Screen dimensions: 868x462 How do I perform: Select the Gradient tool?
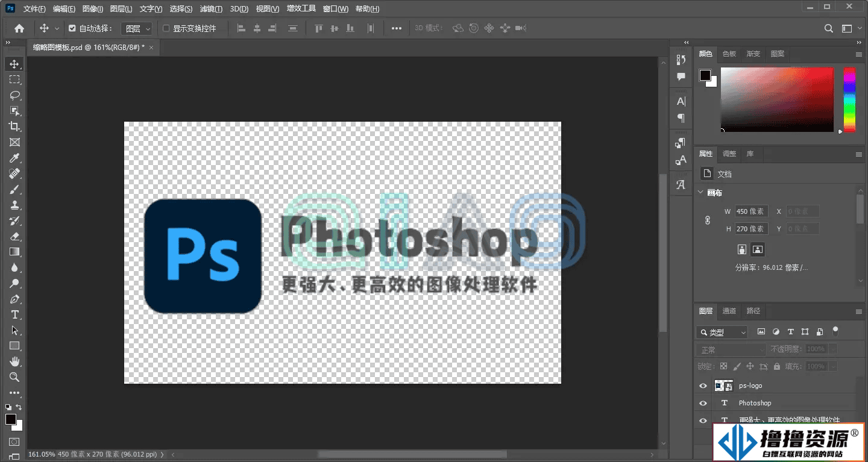click(x=14, y=252)
